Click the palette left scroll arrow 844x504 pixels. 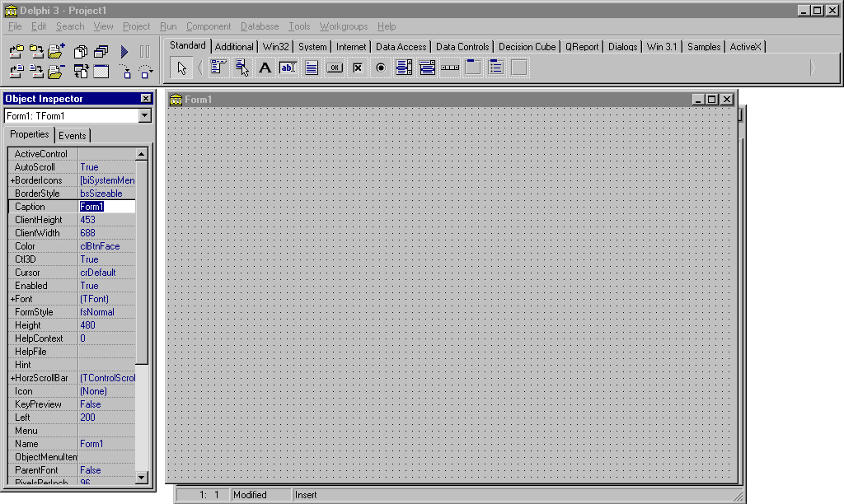pyautogui.click(x=199, y=68)
